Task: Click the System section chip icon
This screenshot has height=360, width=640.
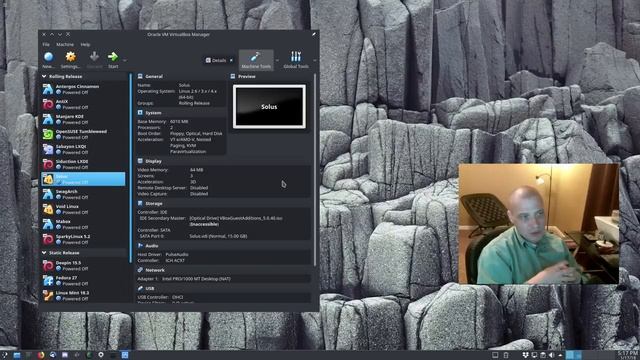Action: click(x=140, y=113)
